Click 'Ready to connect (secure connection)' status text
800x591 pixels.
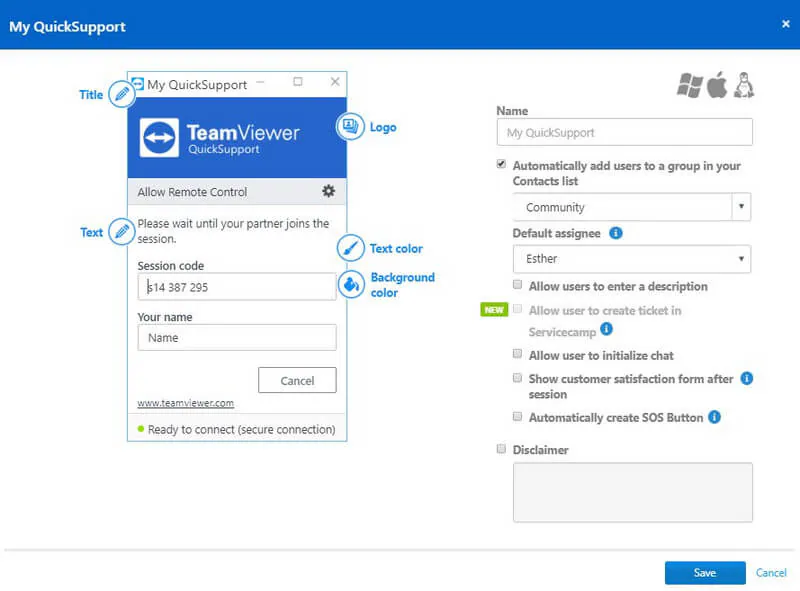(241, 430)
